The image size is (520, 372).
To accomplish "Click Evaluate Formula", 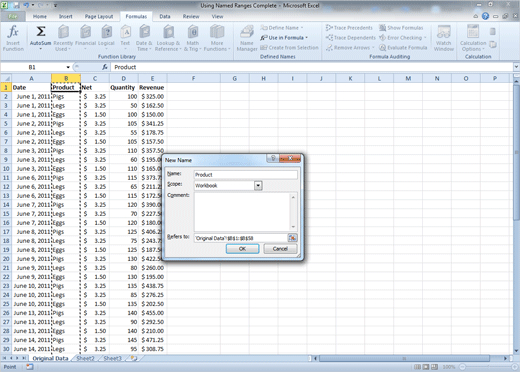I will 403,48.
